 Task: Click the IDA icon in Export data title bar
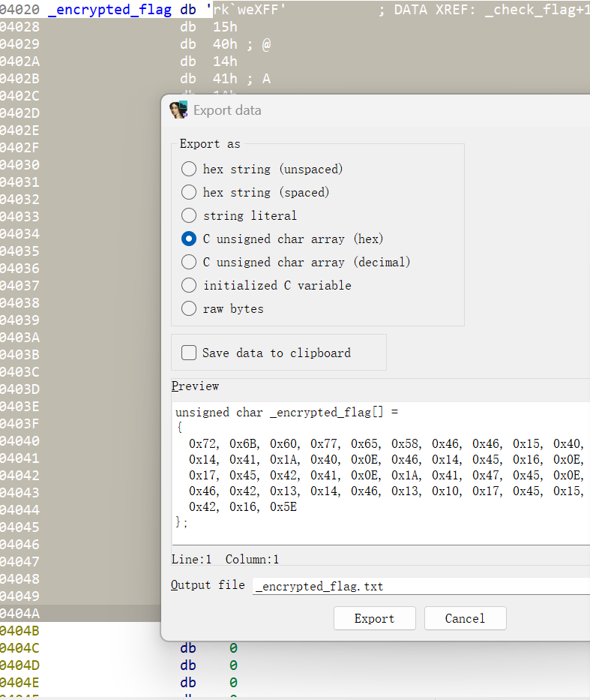click(x=178, y=110)
